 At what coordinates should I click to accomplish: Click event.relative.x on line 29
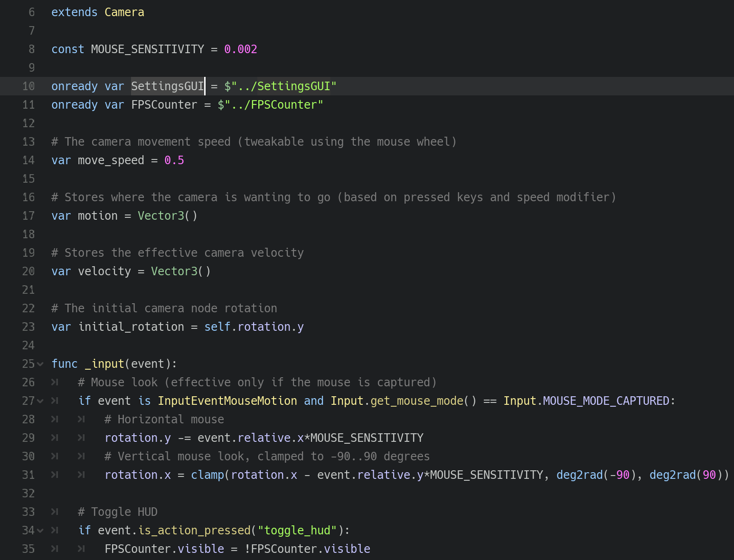pos(251,438)
